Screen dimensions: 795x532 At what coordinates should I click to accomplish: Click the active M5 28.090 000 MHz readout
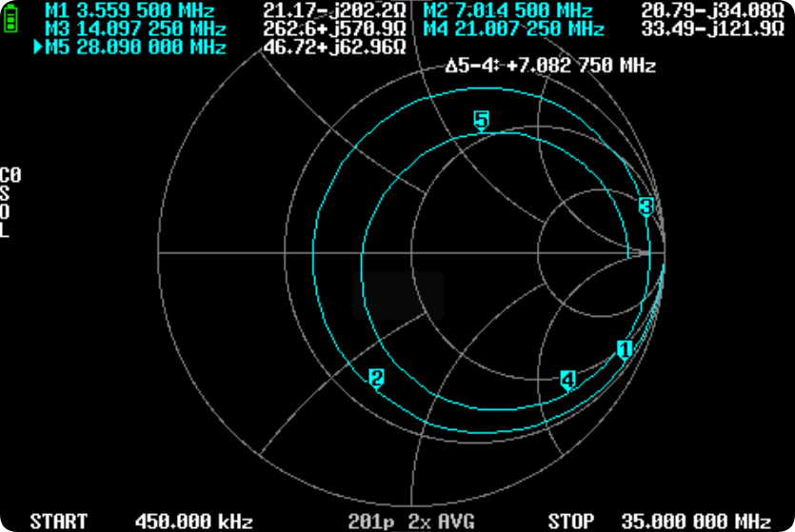point(135,49)
